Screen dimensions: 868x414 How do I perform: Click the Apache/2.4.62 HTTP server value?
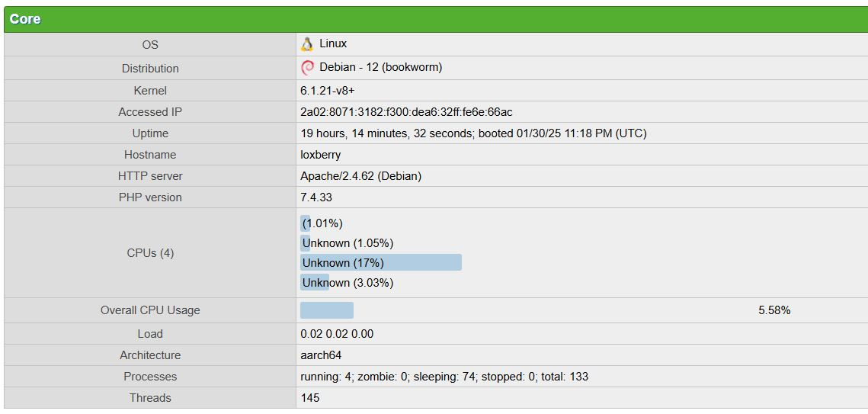pos(360,176)
